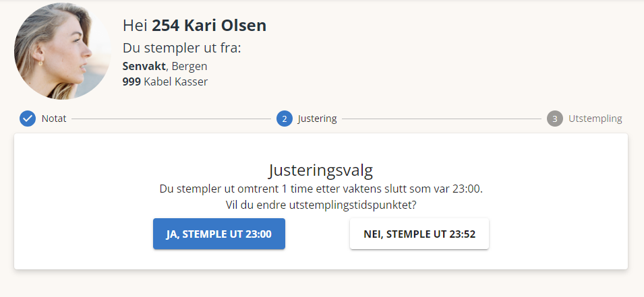Click the 'Hei' greeting word

[135, 26]
